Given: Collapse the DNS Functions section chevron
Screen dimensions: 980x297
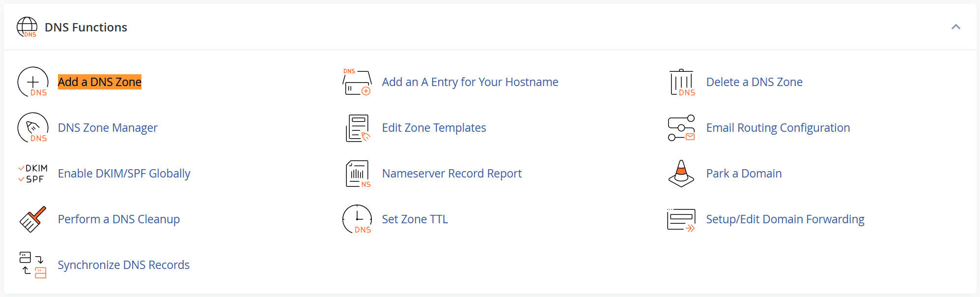Looking at the screenshot, I should (956, 27).
